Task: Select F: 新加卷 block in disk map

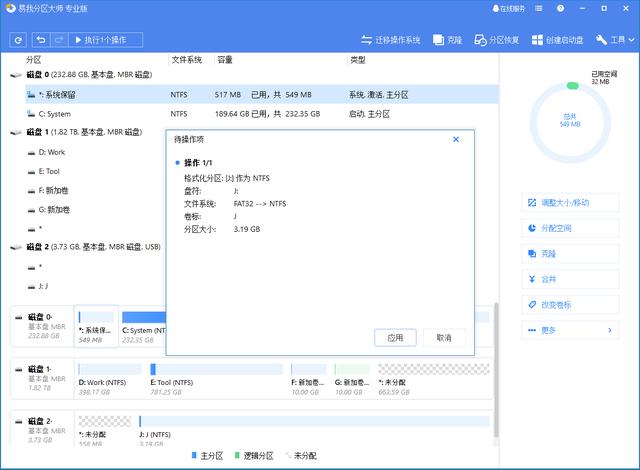Action: [x=309, y=380]
